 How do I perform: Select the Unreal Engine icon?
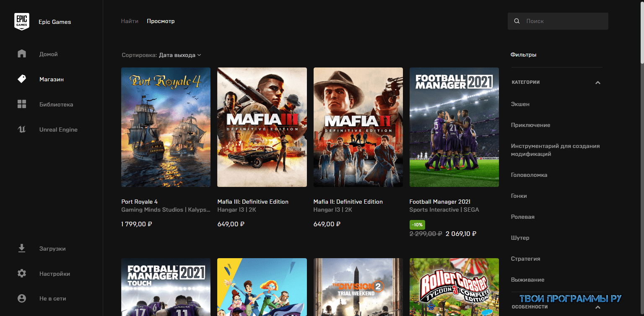[x=21, y=129]
